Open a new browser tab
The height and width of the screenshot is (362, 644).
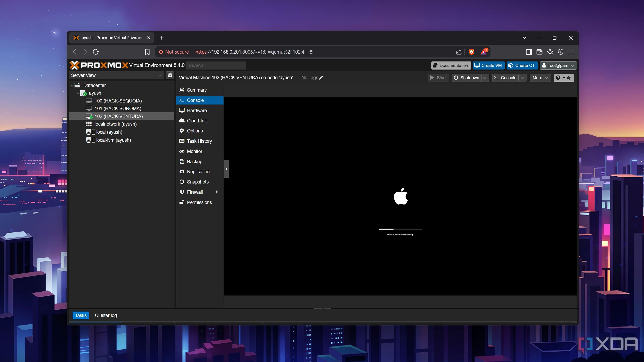tap(162, 38)
